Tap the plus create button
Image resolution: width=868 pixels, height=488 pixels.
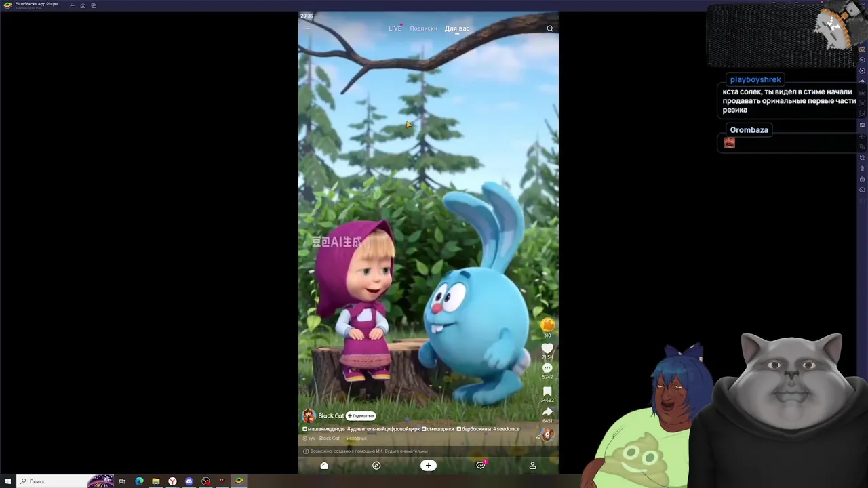click(429, 466)
